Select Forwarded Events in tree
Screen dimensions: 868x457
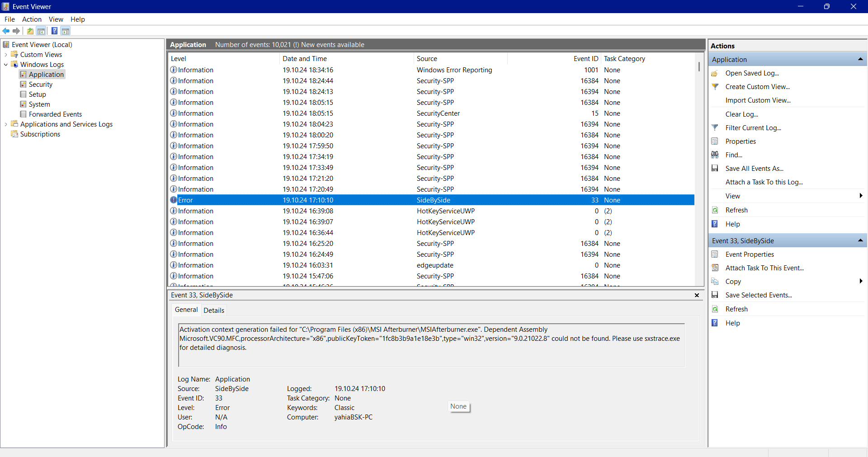pos(55,114)
